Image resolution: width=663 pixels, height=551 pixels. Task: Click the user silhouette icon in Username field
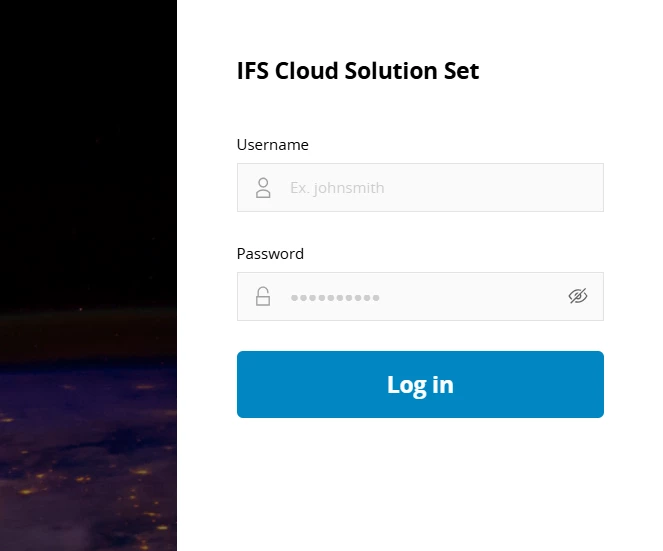(263, 188)
